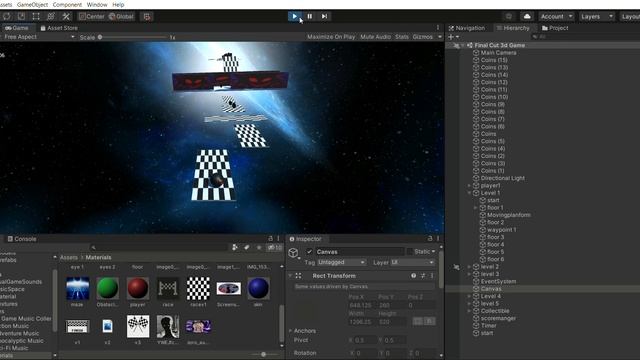Collapse the Level 1 object in Hierarchy
Image resolution: width=640 pixels, height=360 pixels.
click(469, 193)
